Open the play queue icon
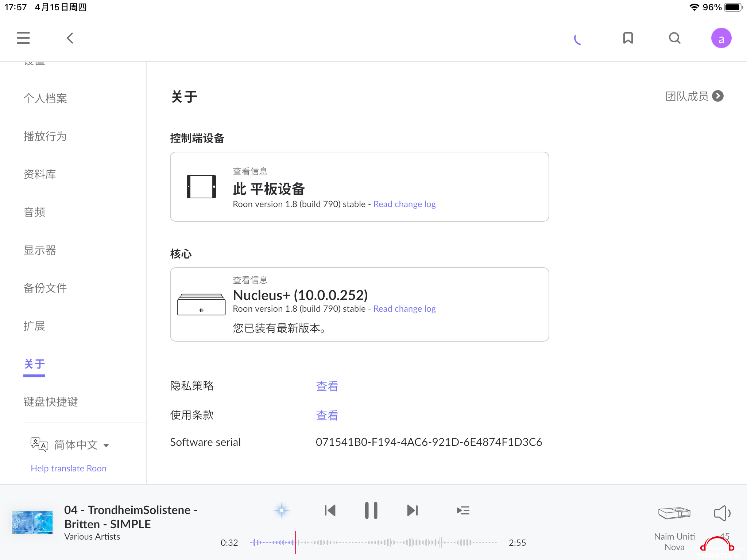The width and height of the screenshot is (747, 560). tap(463, 510)
